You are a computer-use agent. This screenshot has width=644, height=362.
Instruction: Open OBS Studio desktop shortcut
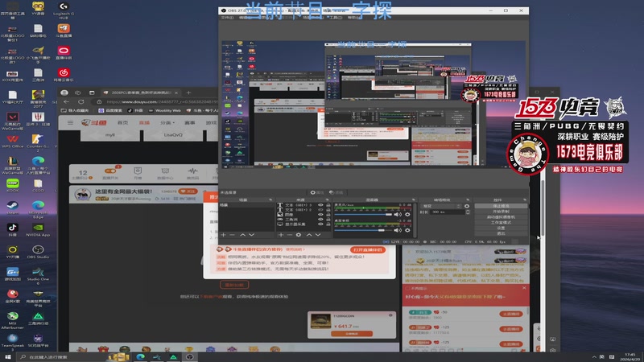(x=38, y=252)
